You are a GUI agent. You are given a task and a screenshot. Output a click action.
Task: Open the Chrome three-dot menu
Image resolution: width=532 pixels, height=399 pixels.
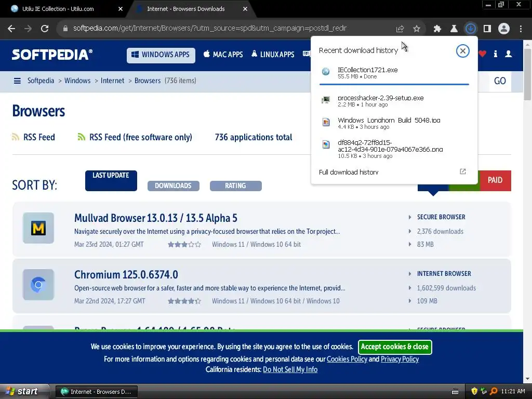pos(521,29)
